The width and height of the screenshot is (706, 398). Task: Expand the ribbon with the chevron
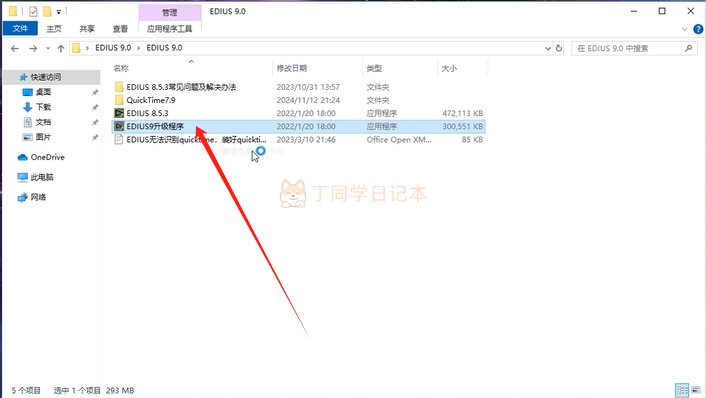[684, 29]
